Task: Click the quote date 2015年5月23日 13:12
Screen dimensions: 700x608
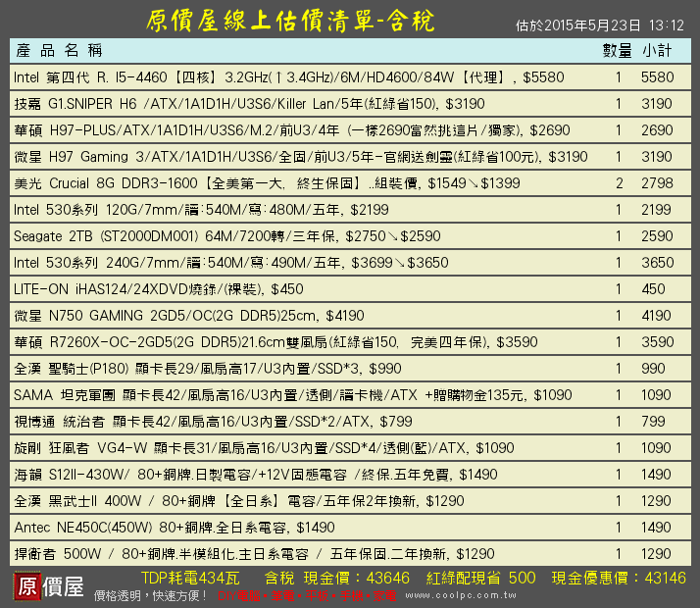Action: click(x=600, y=25)
